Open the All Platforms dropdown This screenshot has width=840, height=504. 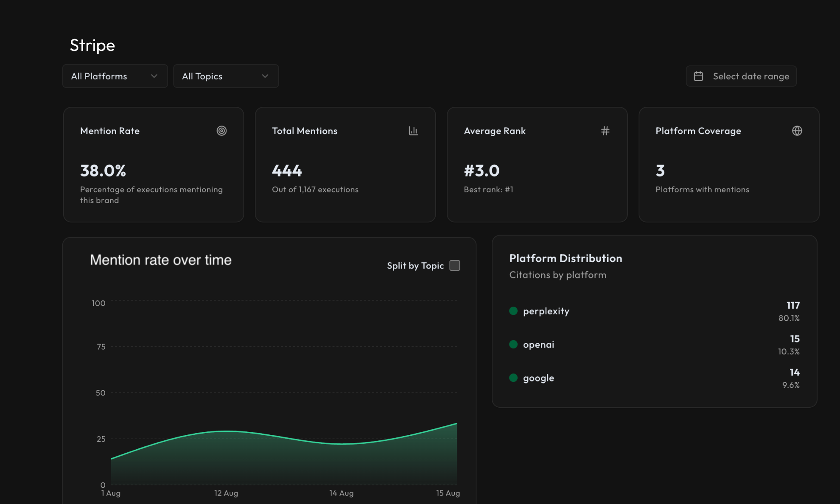pos(115,76)
